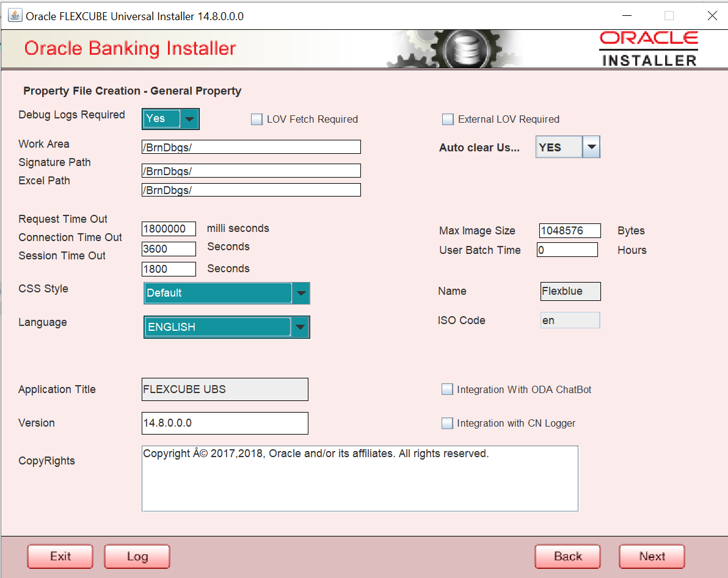
Task: Open the Log button
Action: click(137, 556)
